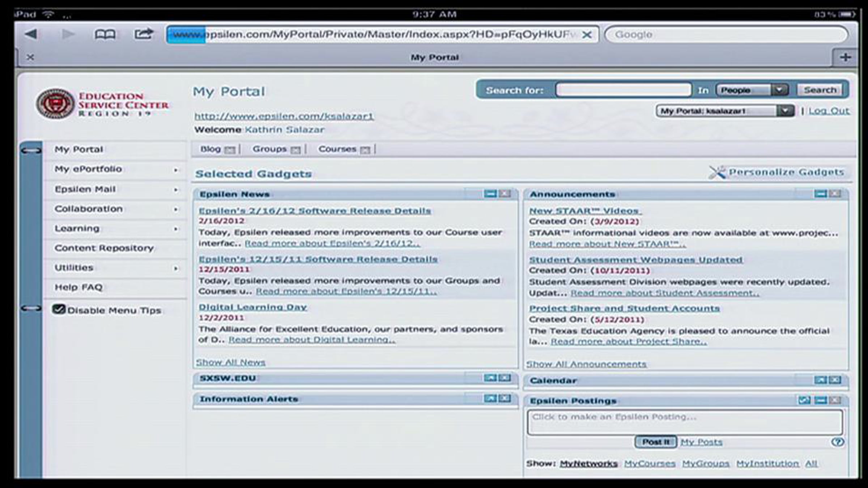This screenshot has height=488, width=868.
Task: Open the Content Repository menu item
Action: pyautogui.click(x=104, y=248)
